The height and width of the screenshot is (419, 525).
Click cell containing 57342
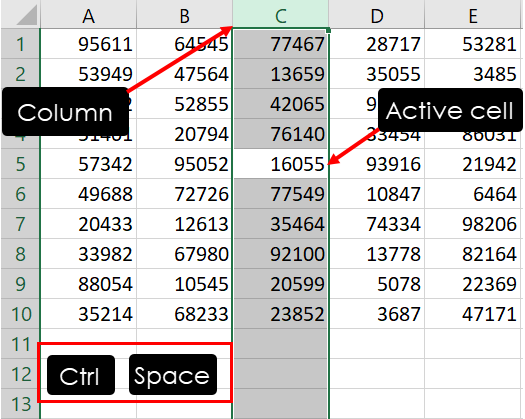point(88,164)
